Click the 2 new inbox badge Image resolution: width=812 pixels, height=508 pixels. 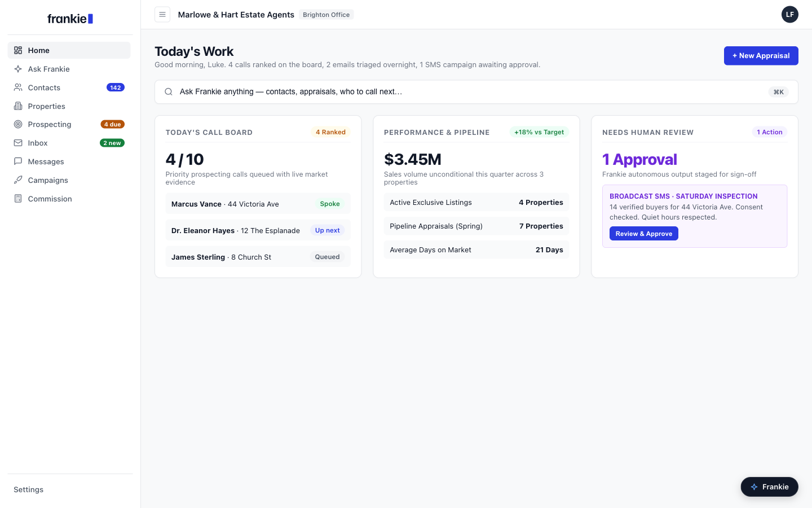pyautogui.click(x=112, y=143)
